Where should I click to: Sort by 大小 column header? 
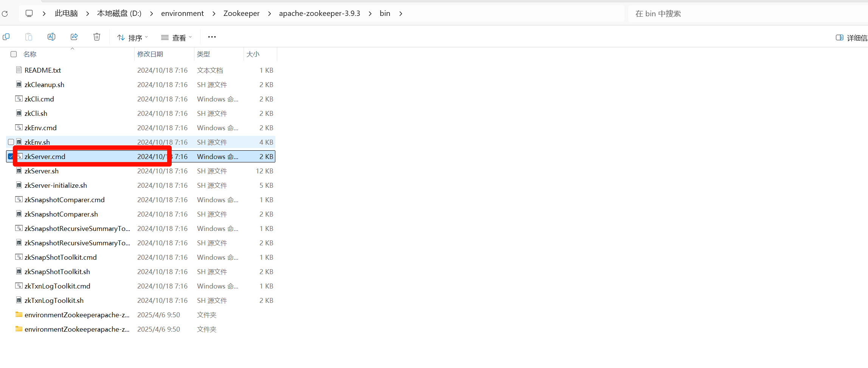tap(253, 54)
